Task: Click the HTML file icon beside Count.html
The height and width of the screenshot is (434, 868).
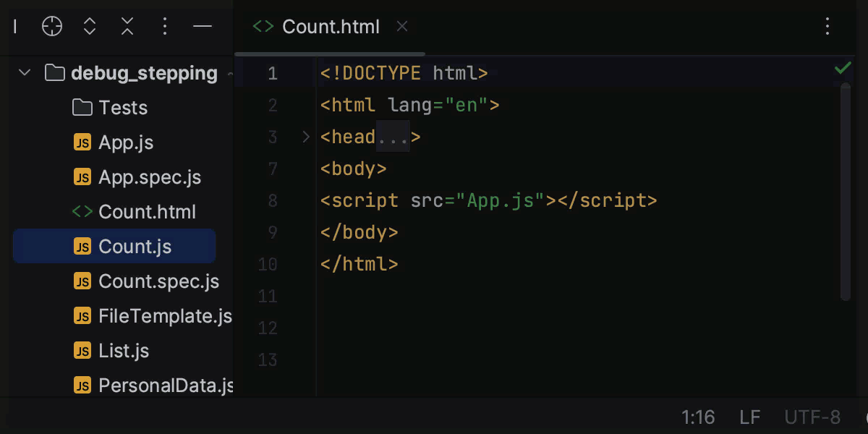Action: coord(82,211)
